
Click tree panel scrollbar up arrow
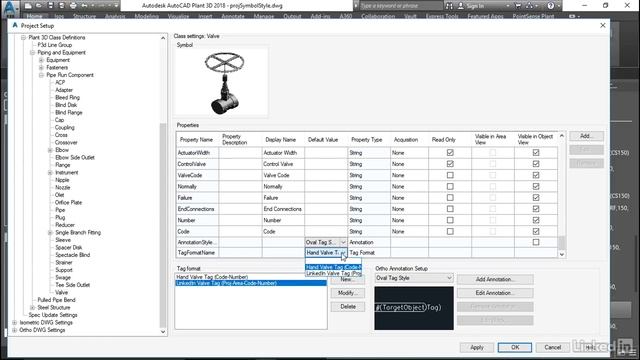click(163, 38)
